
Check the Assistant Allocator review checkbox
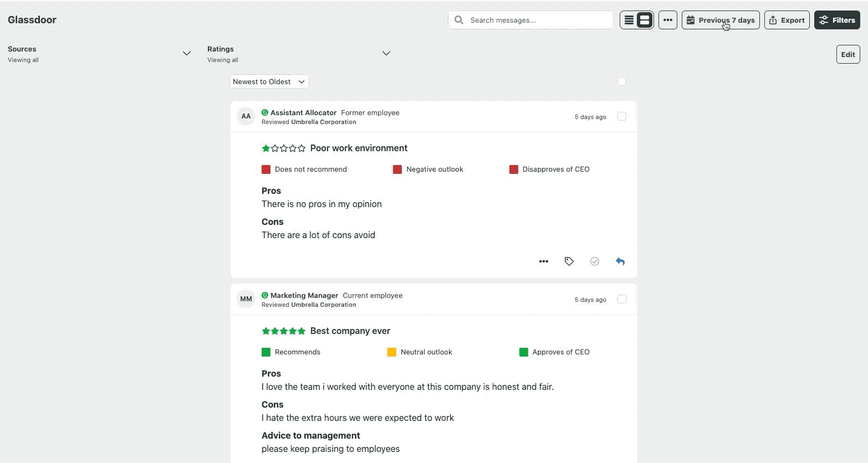coord(621,116)
